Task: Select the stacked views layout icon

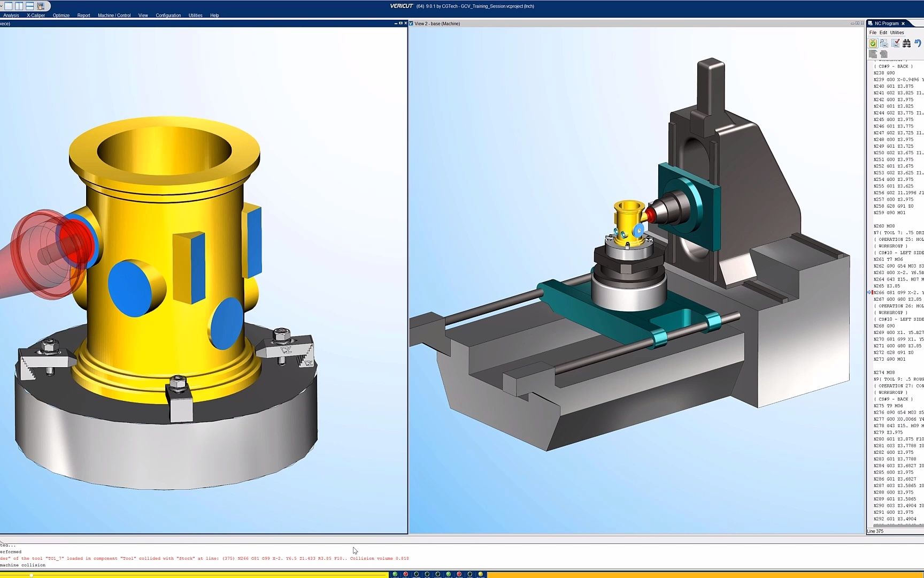Action: [x=30, y=6]
